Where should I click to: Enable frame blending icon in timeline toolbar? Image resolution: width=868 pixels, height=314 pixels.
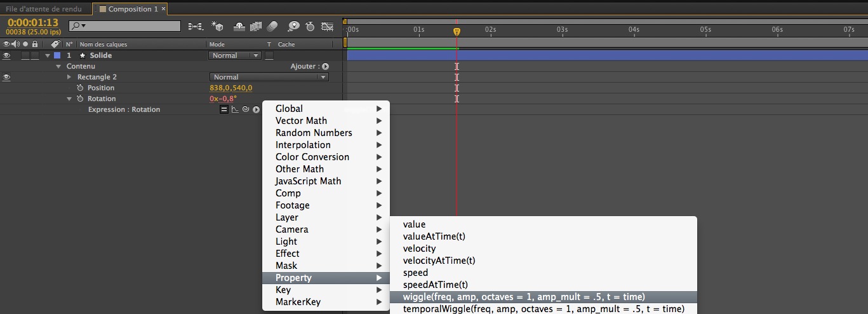[x=257, y=26]
